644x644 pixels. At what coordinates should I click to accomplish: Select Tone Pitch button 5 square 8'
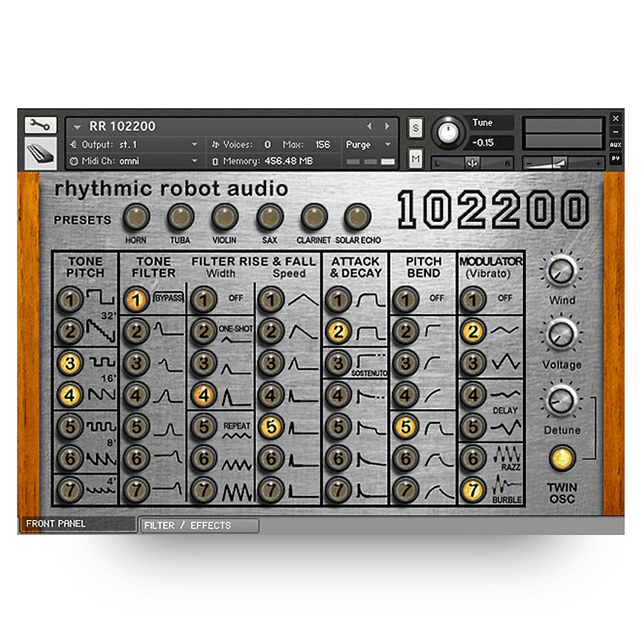(x=69, y=427)
